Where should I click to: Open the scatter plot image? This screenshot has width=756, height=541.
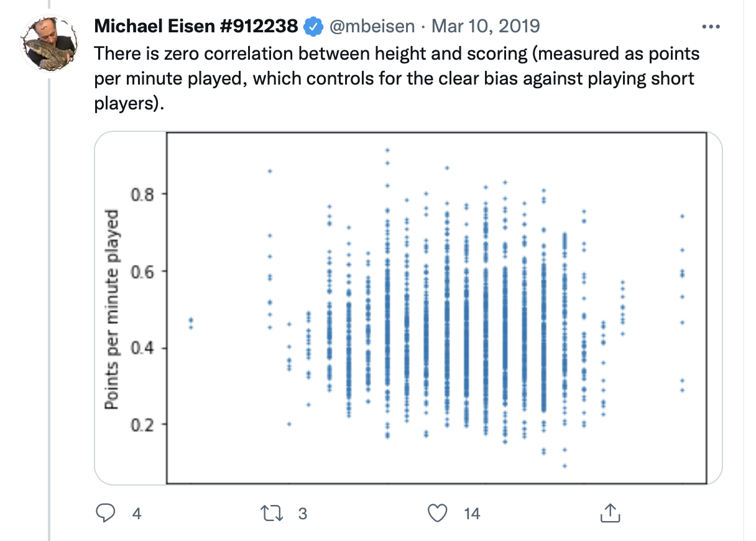tap(436, 308)
